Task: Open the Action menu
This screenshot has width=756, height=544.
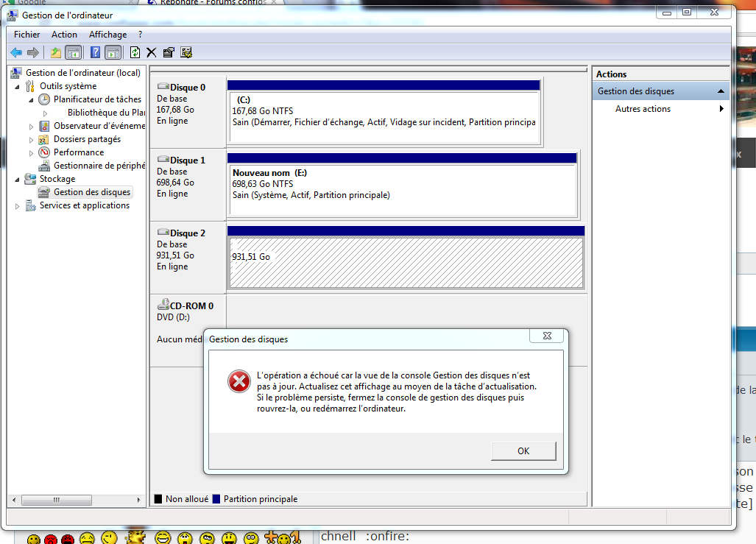Action: [x=64, y=35]
